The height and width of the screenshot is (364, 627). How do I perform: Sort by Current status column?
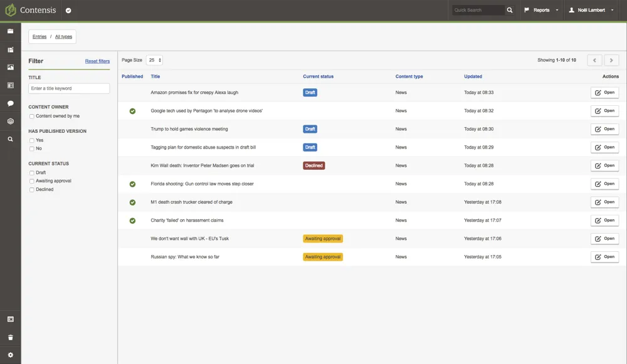tap(318, 76)
